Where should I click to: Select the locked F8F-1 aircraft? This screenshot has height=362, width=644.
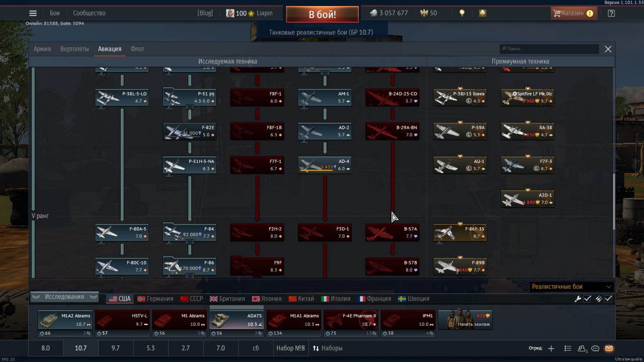click(257, 98)
